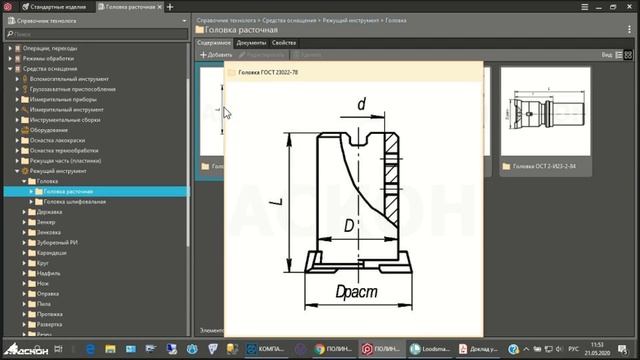640x360 pixels.
Task: Switch to the Свойства tab
Action: (x=284, y=43)
